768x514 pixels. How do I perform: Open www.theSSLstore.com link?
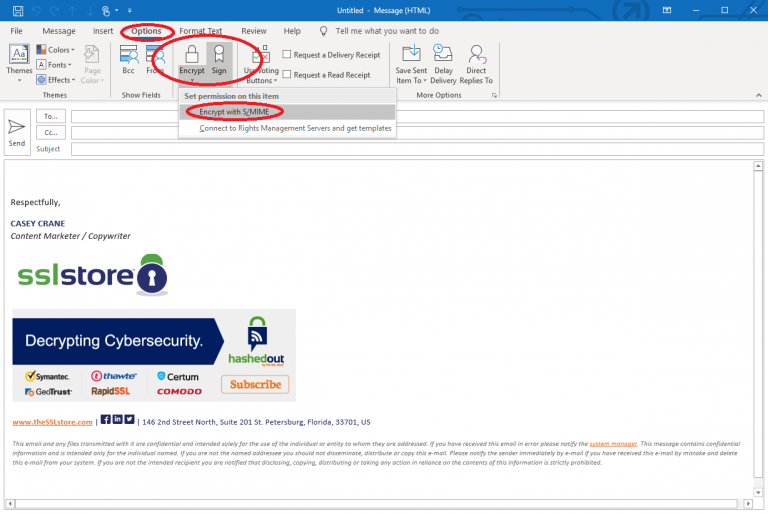coord(52,422)
